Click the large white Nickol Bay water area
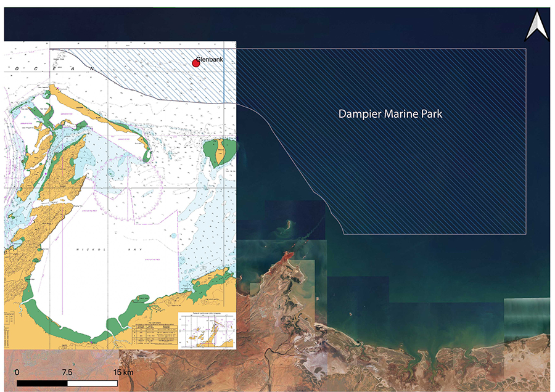Image resolution: width=555 pixels, height=392 pixels. [x=92, y=277]
